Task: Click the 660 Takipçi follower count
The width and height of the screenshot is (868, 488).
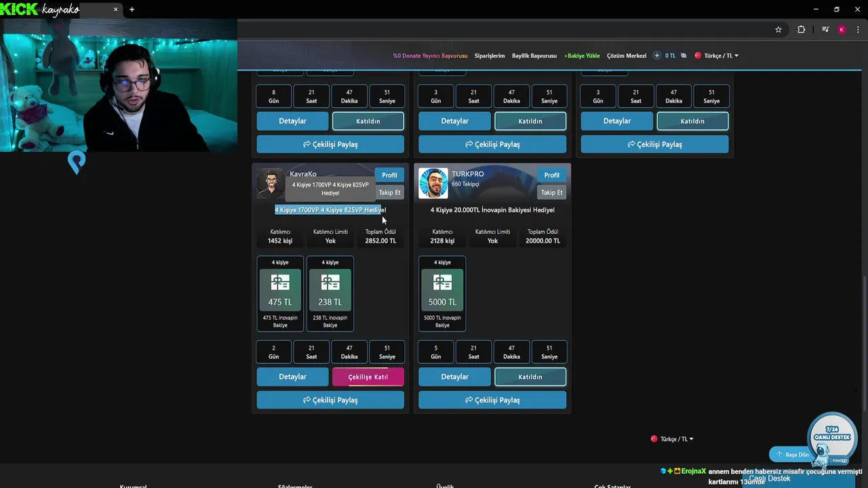Action: (466, 184)
